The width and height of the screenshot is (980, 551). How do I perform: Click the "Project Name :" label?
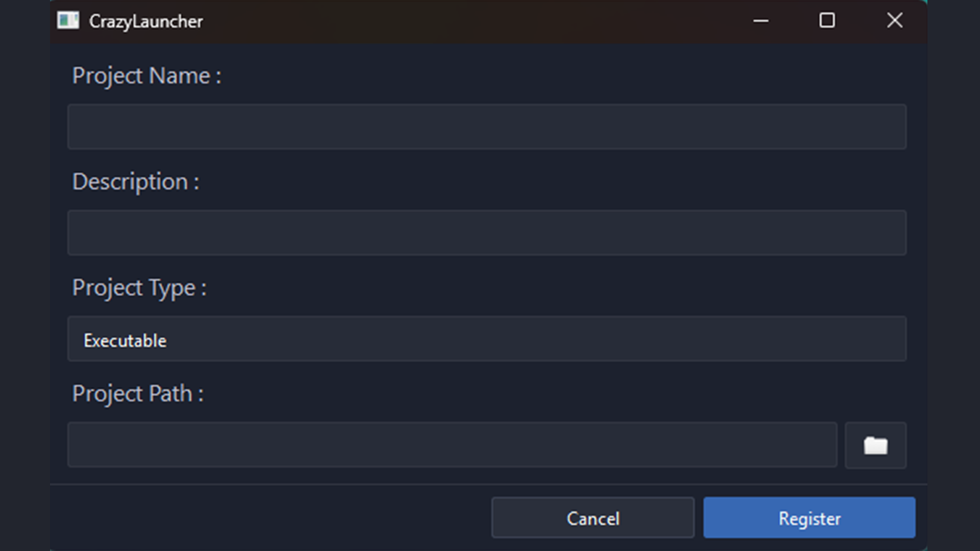tap(146, 76)
